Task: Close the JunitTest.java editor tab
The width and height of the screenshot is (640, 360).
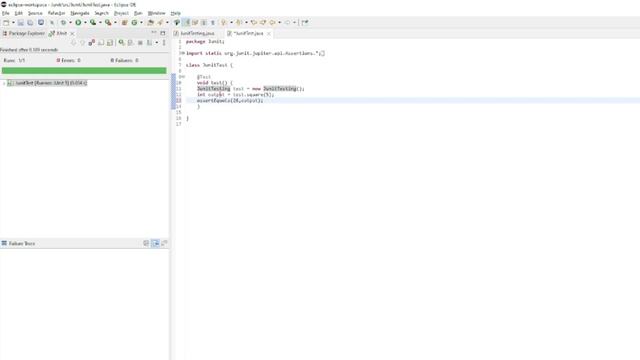Action: pyautogui.click(x=269, y=33)
